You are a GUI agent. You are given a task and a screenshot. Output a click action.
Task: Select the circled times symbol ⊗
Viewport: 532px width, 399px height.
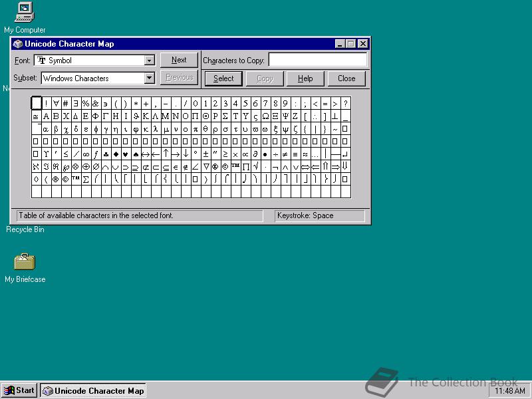(76, 167)
